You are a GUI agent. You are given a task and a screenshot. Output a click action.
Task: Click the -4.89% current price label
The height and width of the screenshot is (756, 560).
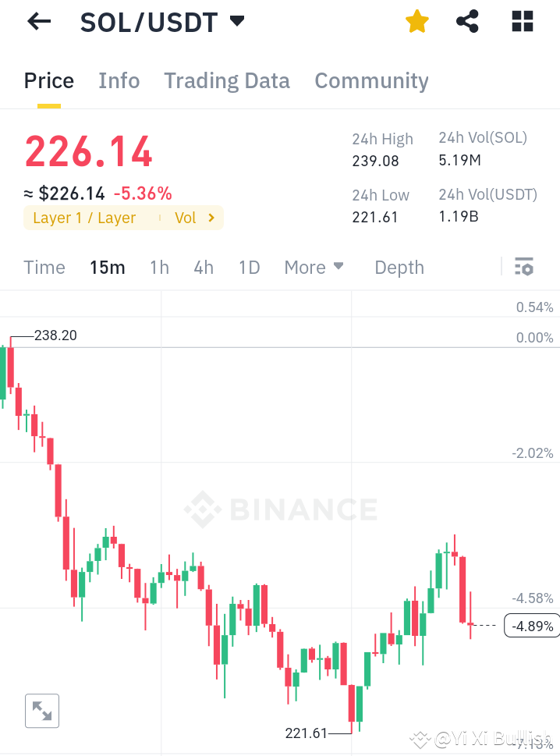pyautogui.click(x=531, y=626)
